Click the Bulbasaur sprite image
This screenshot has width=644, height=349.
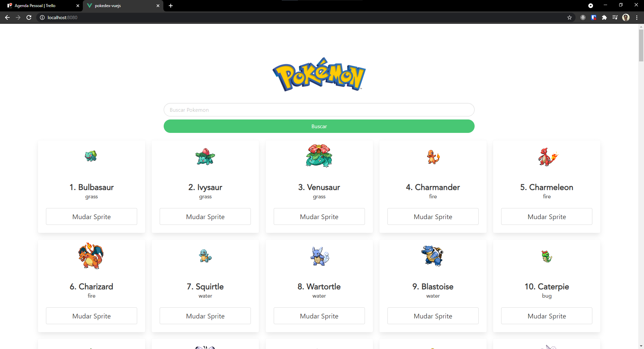tap(91, 156)
